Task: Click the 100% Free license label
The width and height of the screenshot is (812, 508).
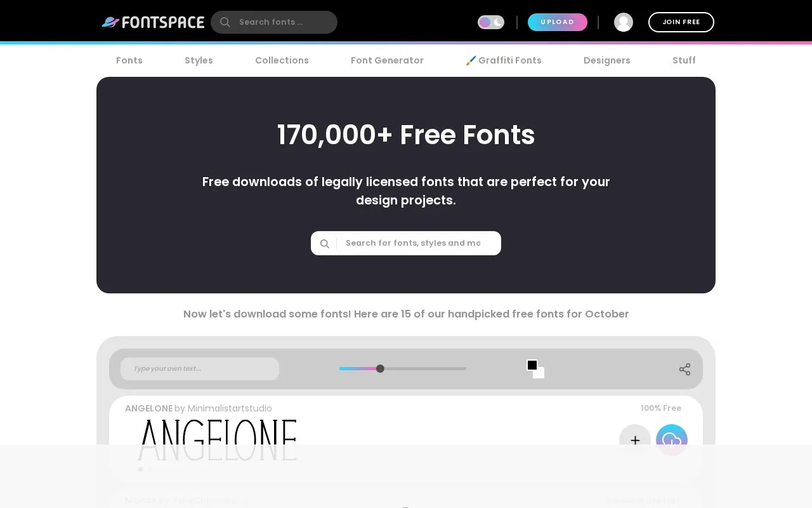Action: pyautogui.click(x=661, y=408)
